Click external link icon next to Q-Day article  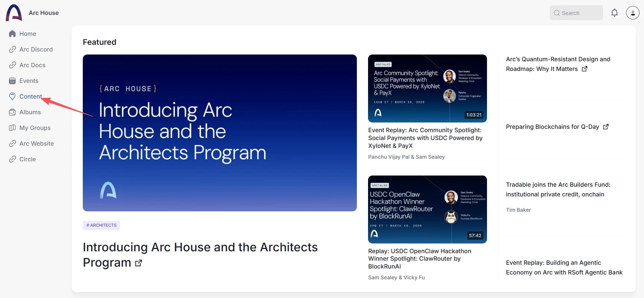click(606, 127)
